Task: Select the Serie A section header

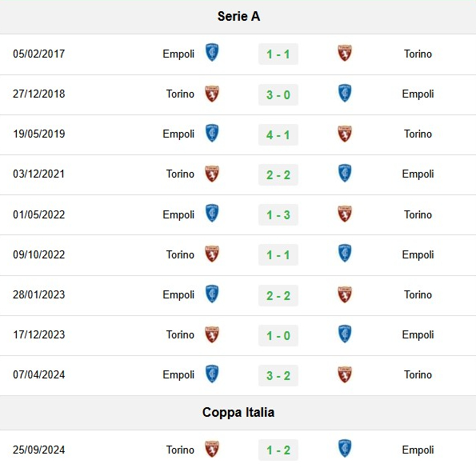Action: pos(238,16)
